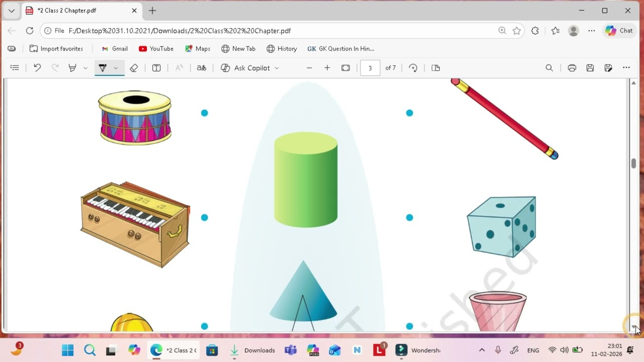Expand the Draw pen options dropdown
644x362 pixels.
click(116, 68)
